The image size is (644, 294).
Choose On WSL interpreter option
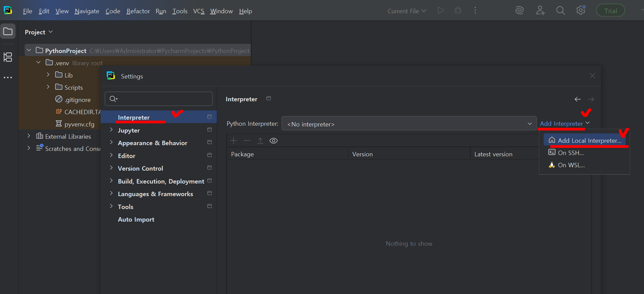585,165
